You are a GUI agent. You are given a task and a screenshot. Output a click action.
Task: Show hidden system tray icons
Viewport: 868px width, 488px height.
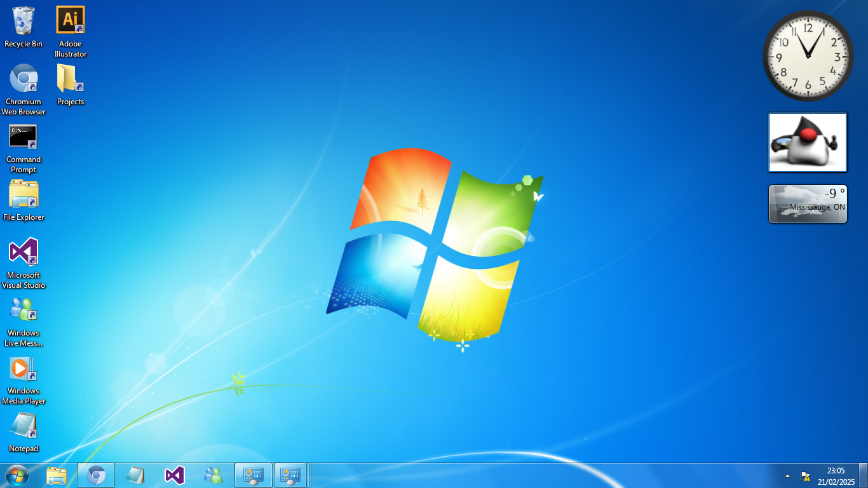pyautogui.click(x=788, y=476)
